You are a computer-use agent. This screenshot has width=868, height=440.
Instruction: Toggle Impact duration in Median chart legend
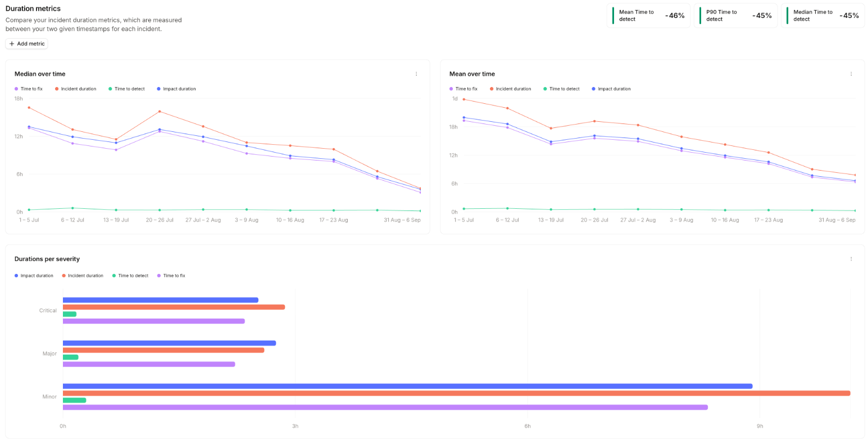point(176,89)
